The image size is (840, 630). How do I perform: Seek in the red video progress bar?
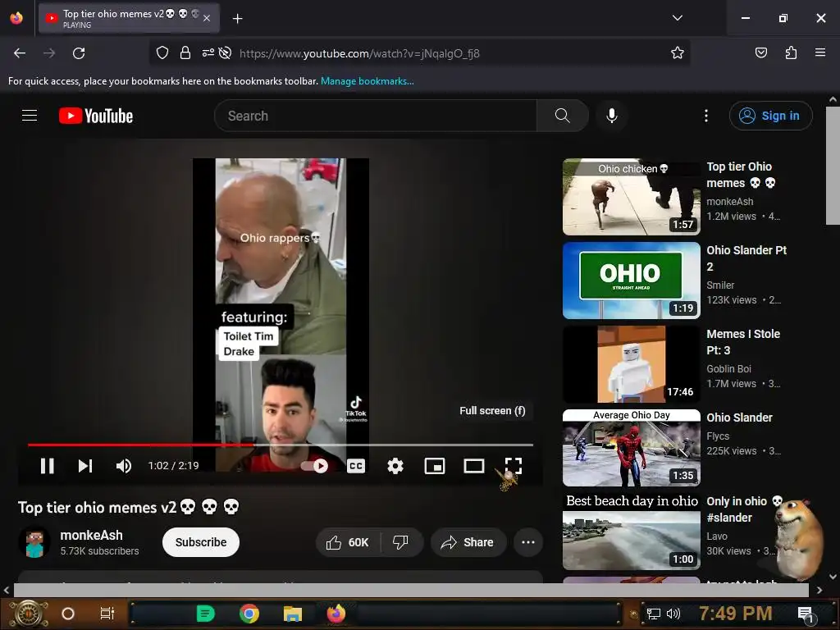[281, 445]
